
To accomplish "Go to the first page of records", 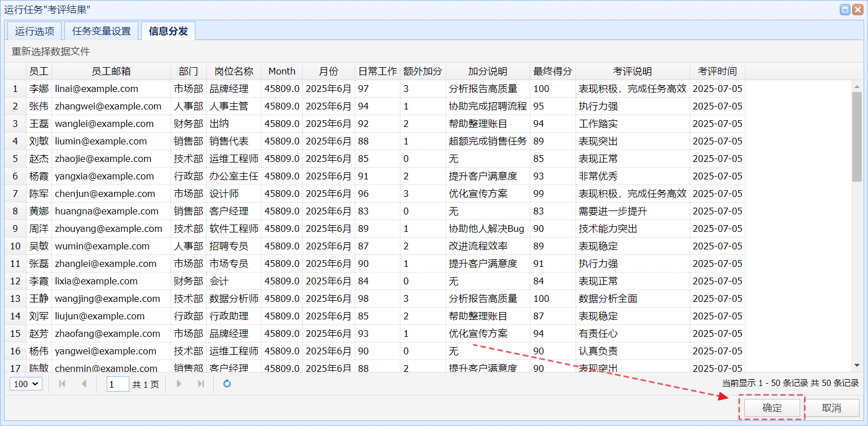I will pyautogui.click(x=62, y=384).
